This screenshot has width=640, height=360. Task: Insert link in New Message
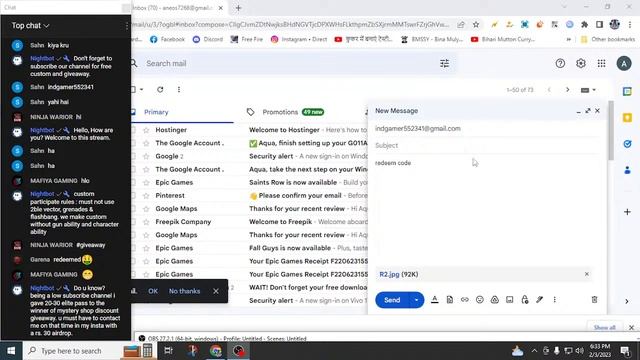464,300
